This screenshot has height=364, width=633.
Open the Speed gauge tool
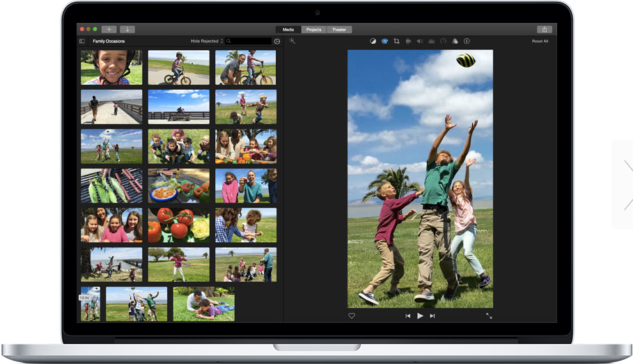click(x=444, y=41)
